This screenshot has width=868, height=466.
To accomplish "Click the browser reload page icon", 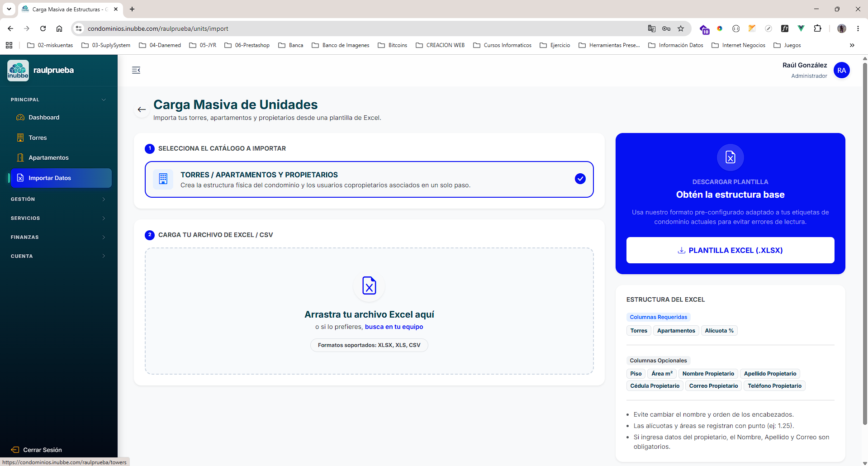I will (x=43, y=29).
